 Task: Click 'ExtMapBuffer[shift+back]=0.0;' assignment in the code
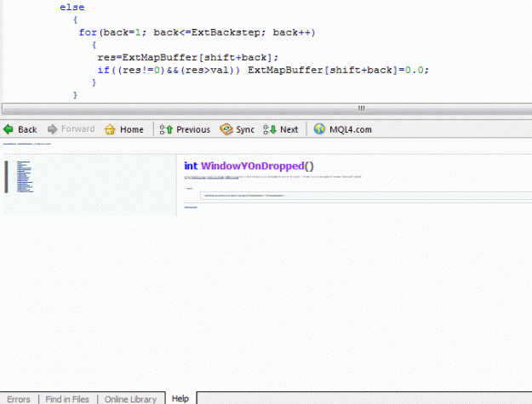tap(338, 70)
